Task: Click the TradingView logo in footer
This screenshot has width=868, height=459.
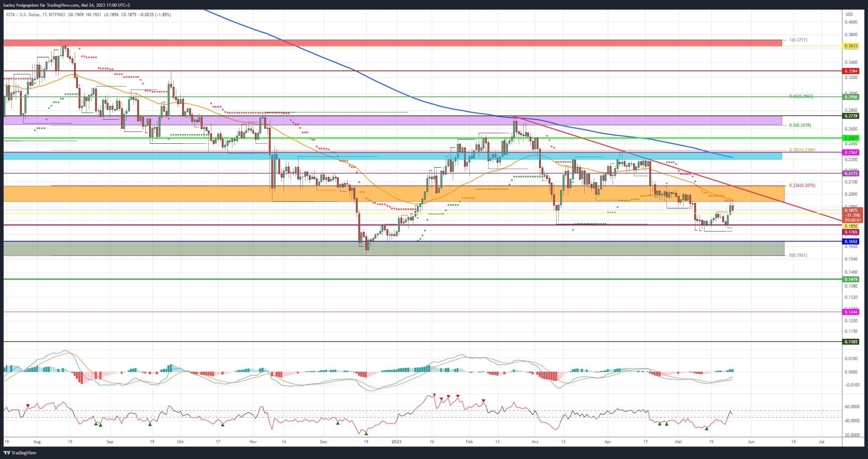Action: pyautogui.click(x=20, y=453)
